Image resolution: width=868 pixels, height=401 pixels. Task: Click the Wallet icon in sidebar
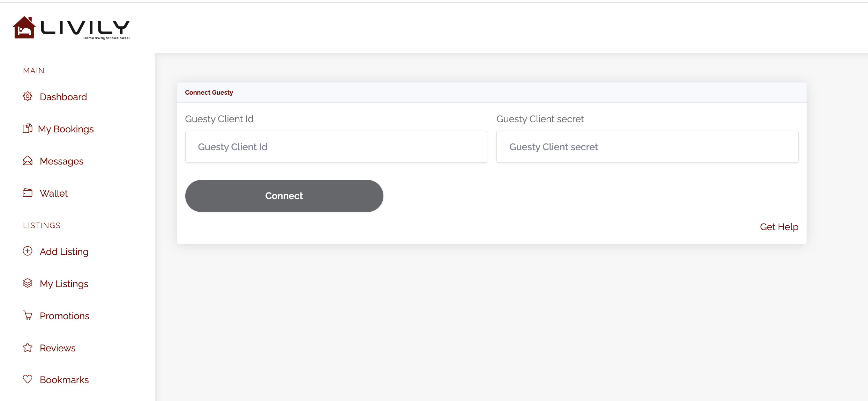[28, 193]
